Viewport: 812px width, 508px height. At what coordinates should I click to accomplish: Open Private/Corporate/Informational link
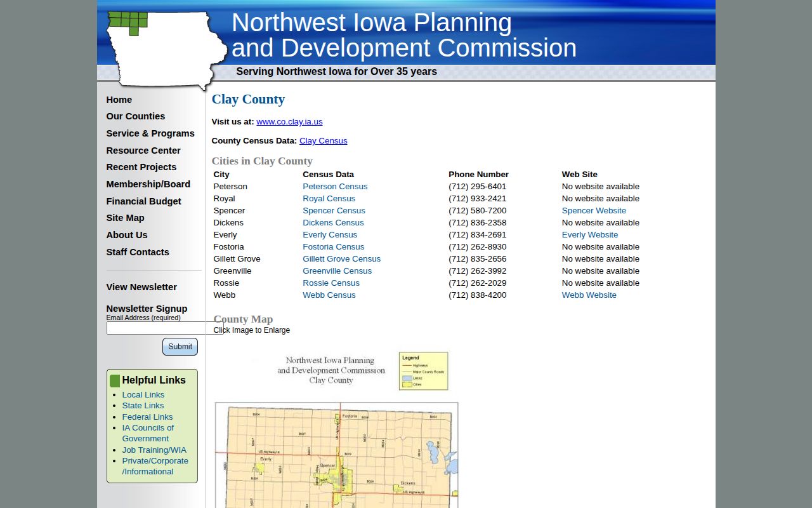pos(155,466)
